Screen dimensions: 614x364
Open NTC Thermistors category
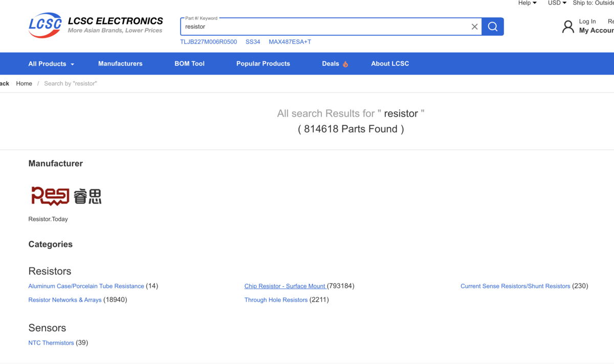click(51, 343)
